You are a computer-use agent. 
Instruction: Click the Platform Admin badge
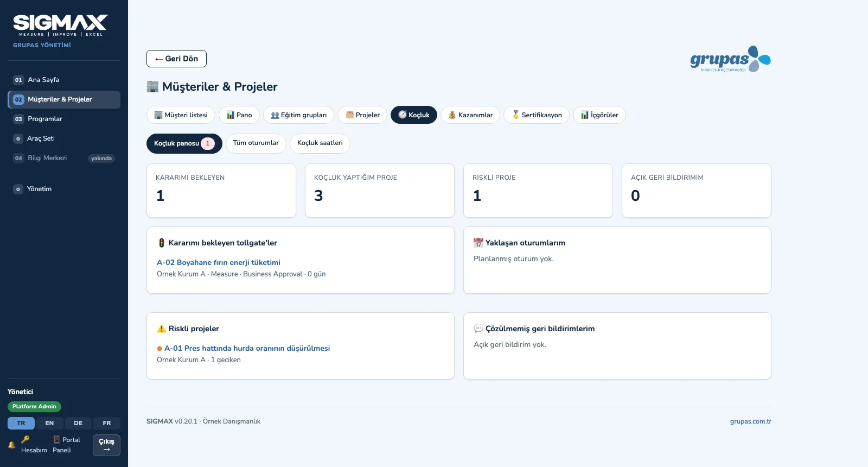(34, 406)
